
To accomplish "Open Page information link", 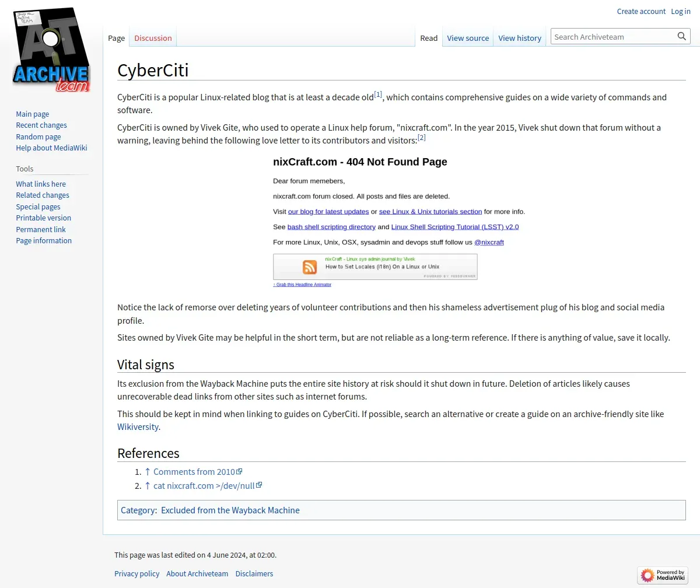I will [x=44, y=241].
